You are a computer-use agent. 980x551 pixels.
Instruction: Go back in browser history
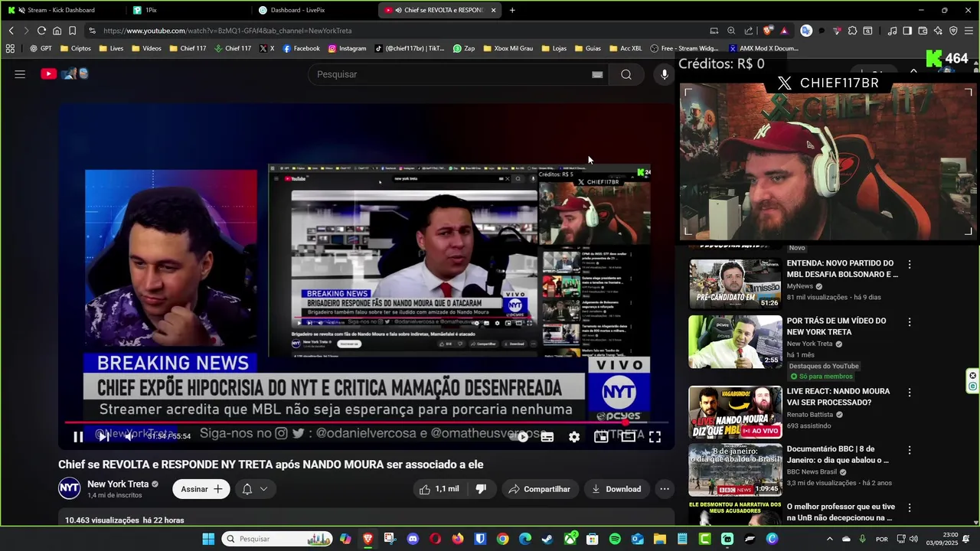click(11, 31)
